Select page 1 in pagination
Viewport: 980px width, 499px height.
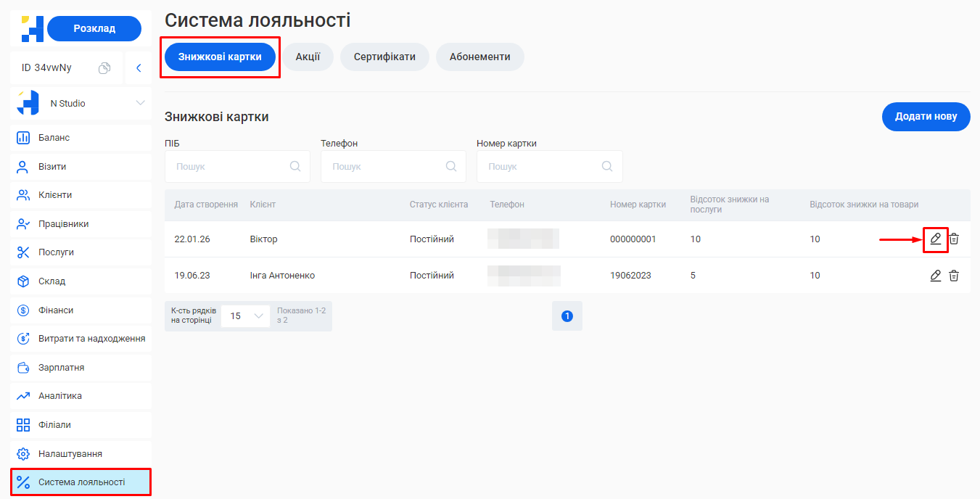[567, 316]
